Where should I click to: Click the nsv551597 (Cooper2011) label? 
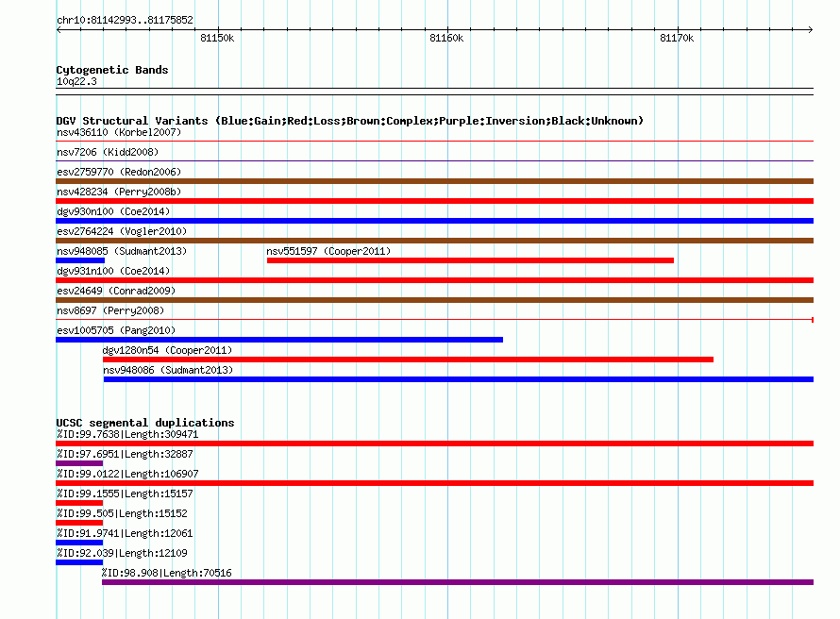tap(328, 251)
